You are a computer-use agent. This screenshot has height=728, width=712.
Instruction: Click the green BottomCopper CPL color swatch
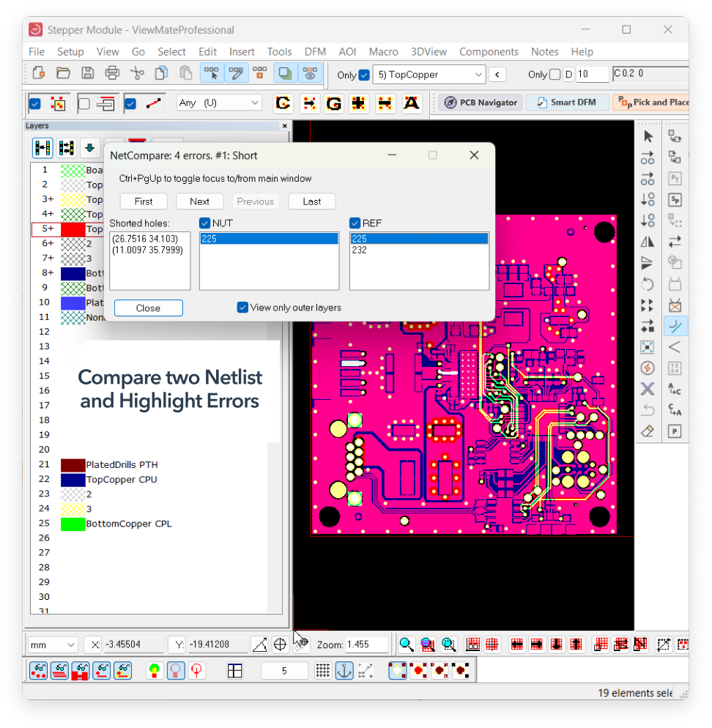(x=73, y=524)
